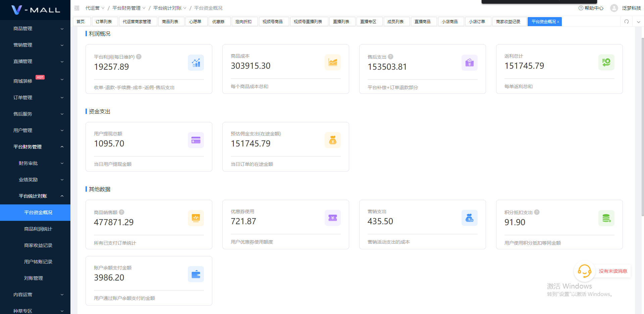Open customer service headset icon

pos(584,271)
